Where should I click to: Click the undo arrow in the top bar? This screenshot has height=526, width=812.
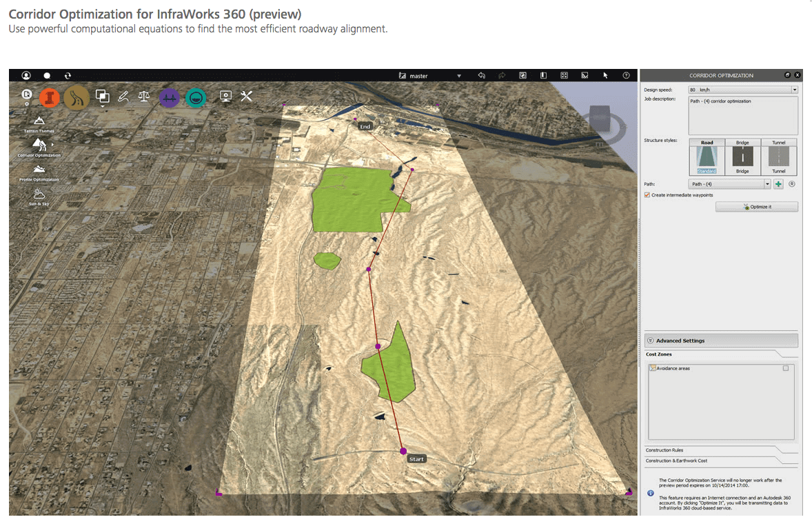tap(481, 74)
